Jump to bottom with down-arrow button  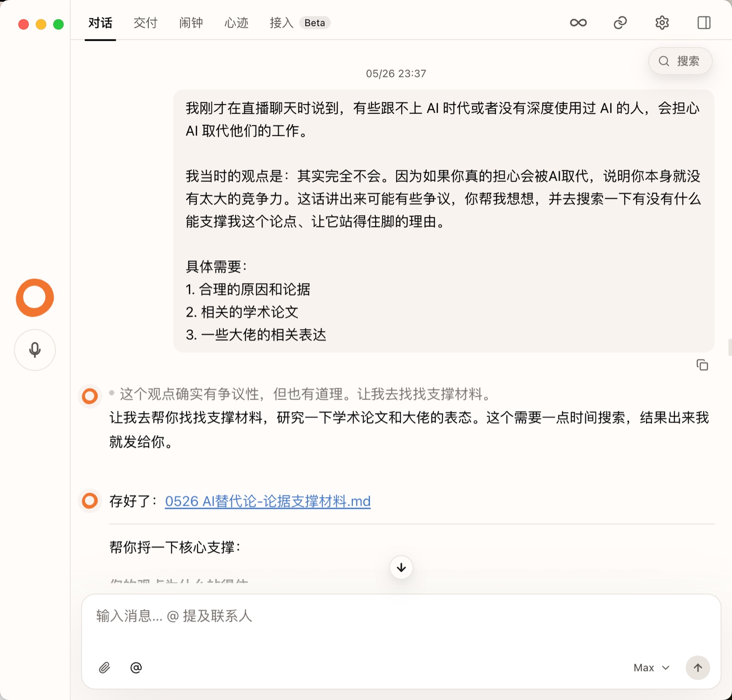coord(401,567)
